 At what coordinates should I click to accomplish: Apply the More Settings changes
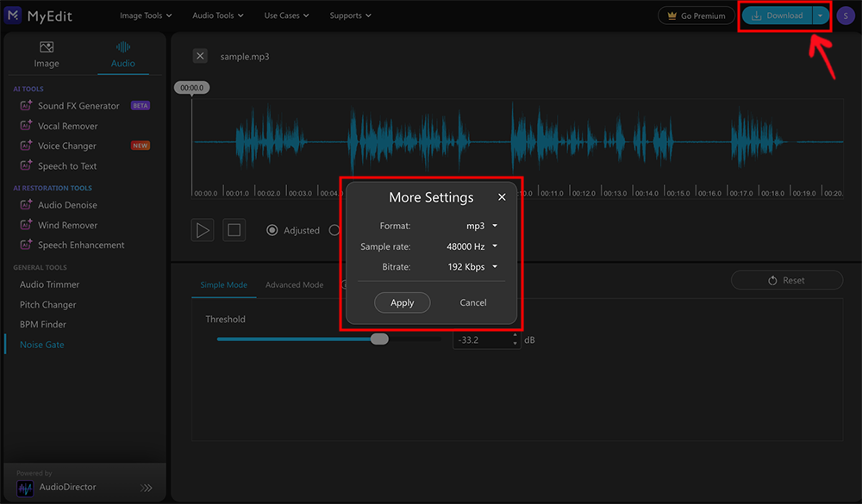coord(402,302)
